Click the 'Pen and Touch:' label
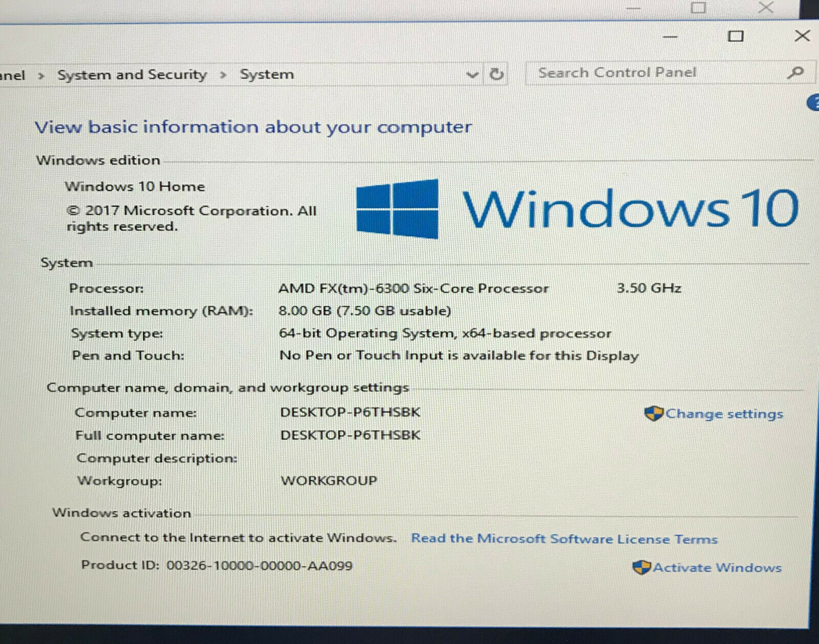Image resolution: width=819 pixels, height=644 pixels. (x=128, y=356)
